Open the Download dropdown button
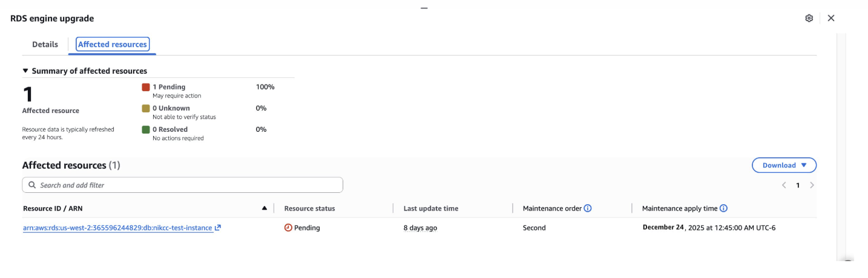 point(784,165)
